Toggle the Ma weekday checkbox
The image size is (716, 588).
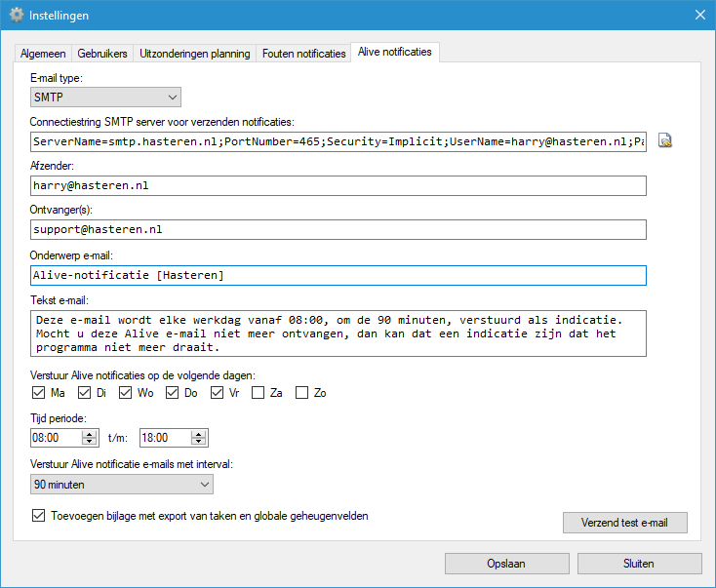click(x=39, y=393)
